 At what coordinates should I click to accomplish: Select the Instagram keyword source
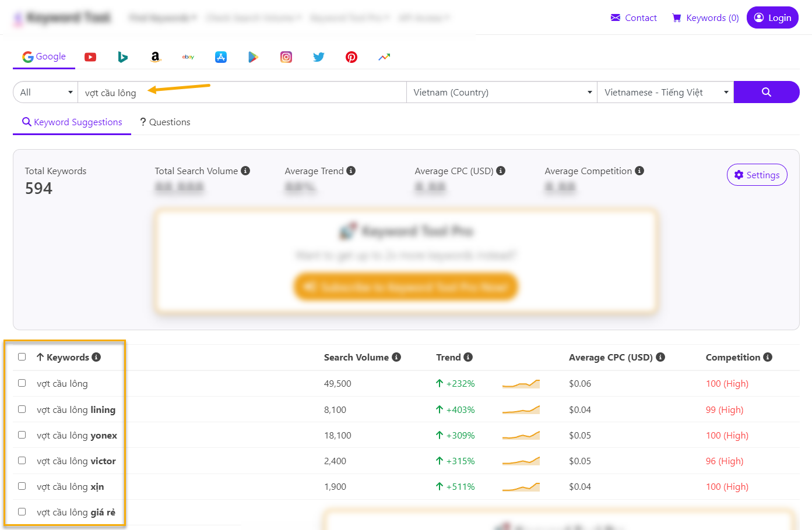pos(286,57)
